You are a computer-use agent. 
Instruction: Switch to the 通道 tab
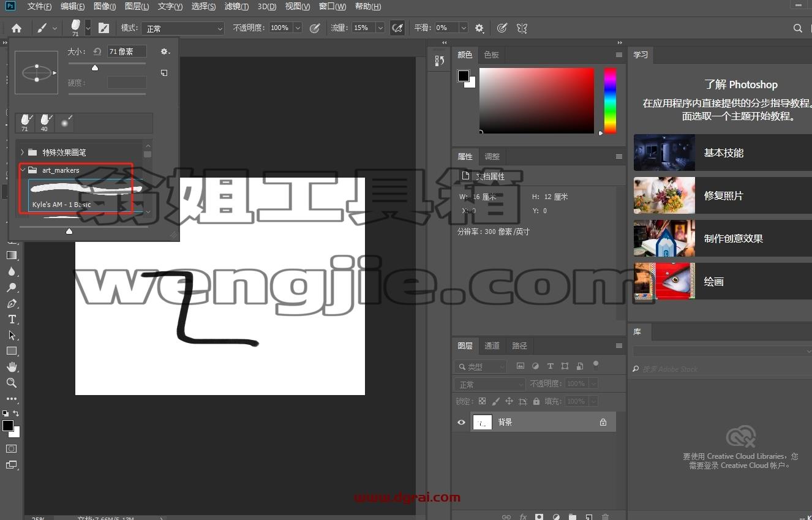[492, 345]
